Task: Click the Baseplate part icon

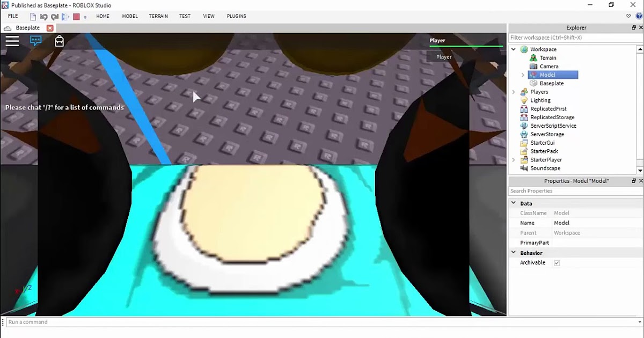Action: (x=533, y=84)
